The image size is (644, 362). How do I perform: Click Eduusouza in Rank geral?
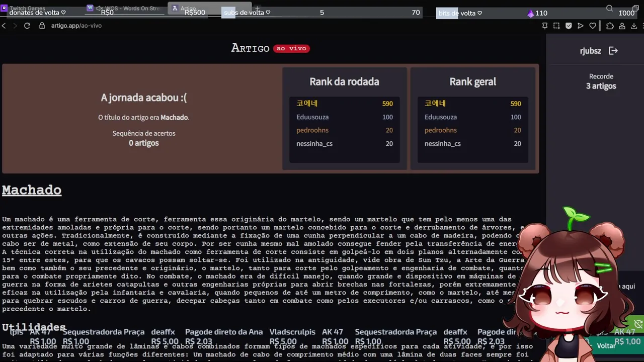(x=441, y=117)
